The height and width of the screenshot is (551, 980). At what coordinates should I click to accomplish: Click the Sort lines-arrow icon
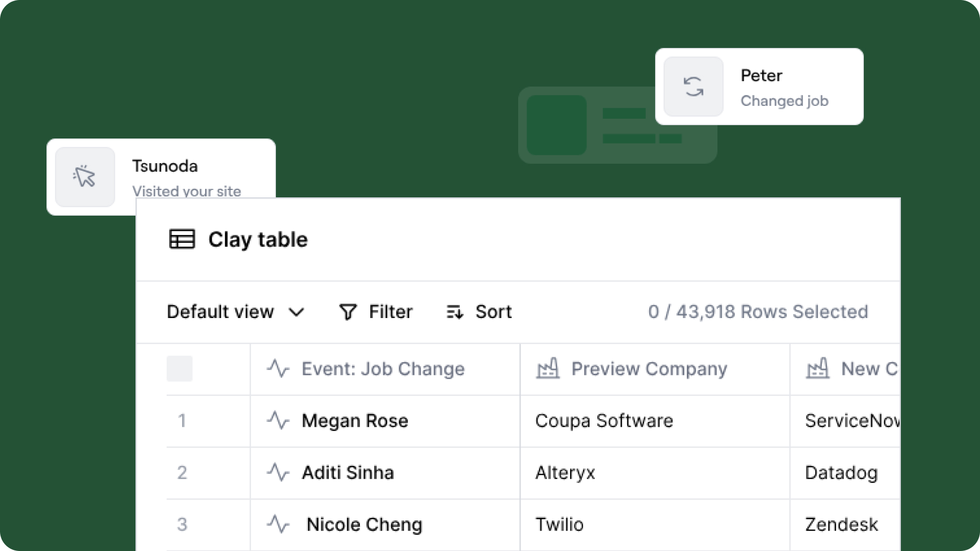tap(454, 312)
